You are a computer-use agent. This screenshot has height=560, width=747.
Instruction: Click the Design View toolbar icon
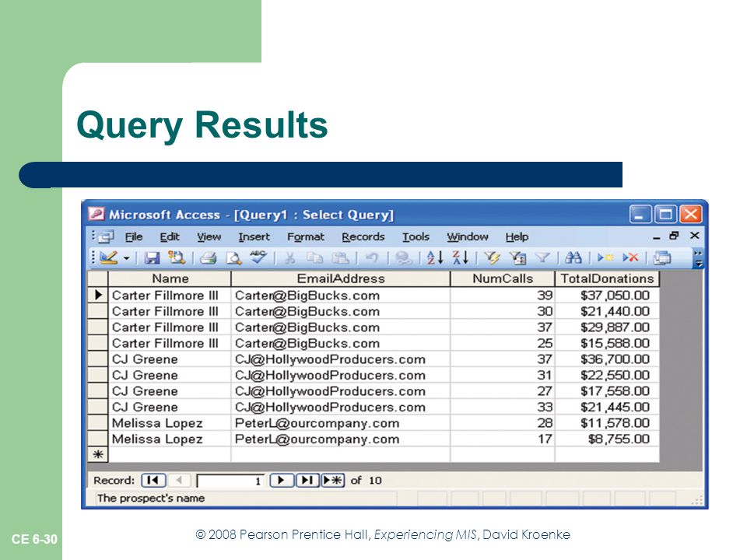click(109, 257)
